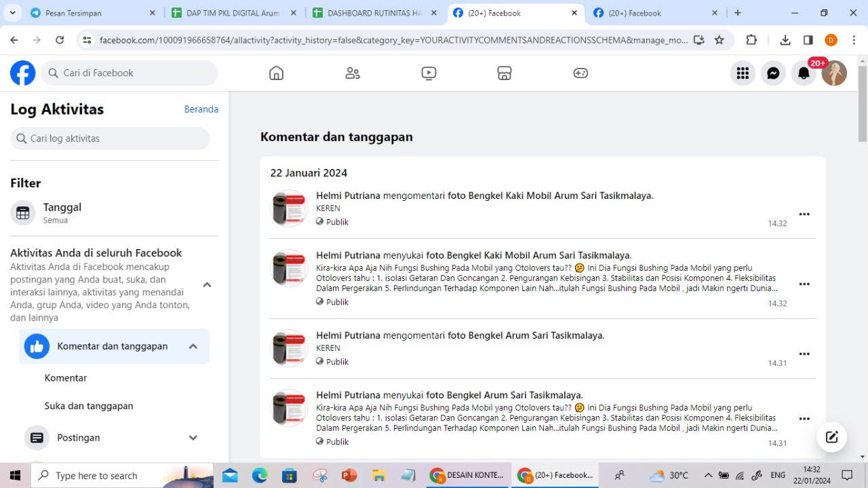Screen dimensions: 868x488
Task: Select the Komentar sub-item
Action: click(66, 378)
